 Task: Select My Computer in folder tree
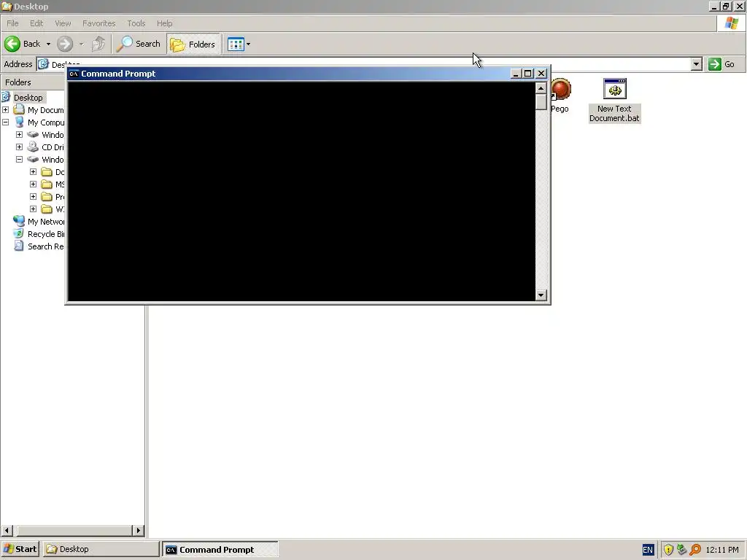(46, 122)
